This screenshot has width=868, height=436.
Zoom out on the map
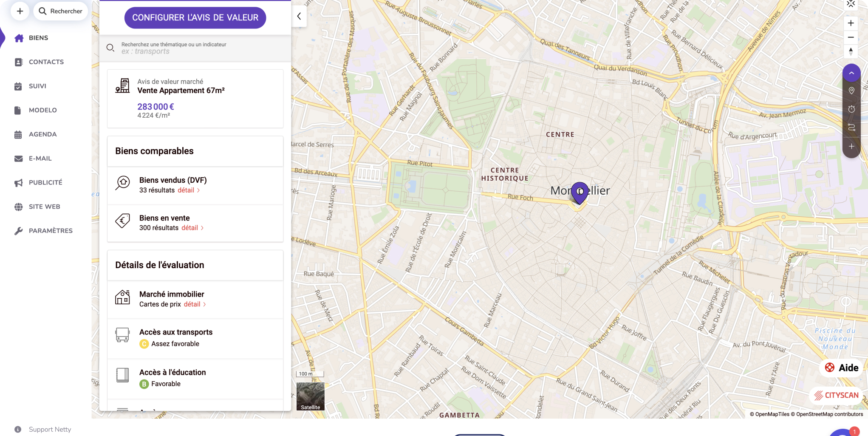(x=851, y=37)
